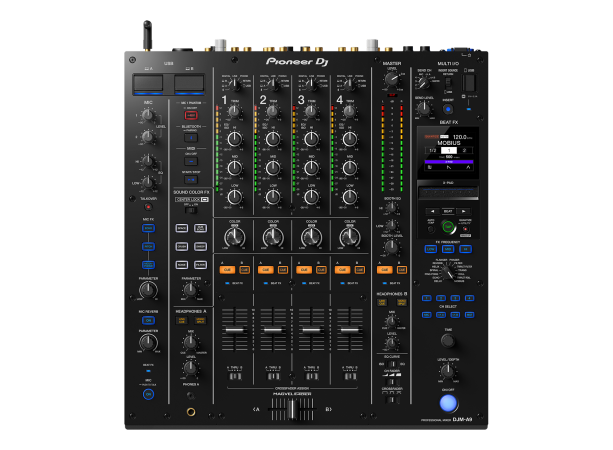Click the USB A port slot
The image size is (613, 450).
point(148,83)
